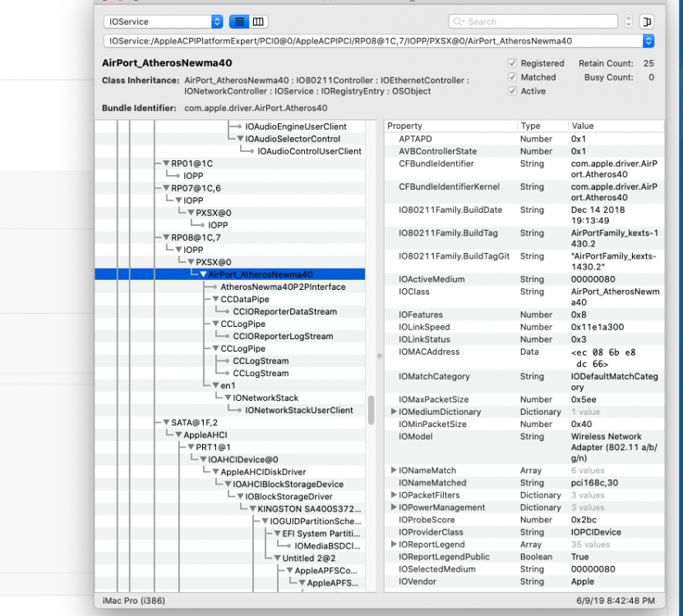The width and height of the screenshot is (683, 616).
Task: Select IOBlockStorageDriver tree item
Action: point(288,497)
